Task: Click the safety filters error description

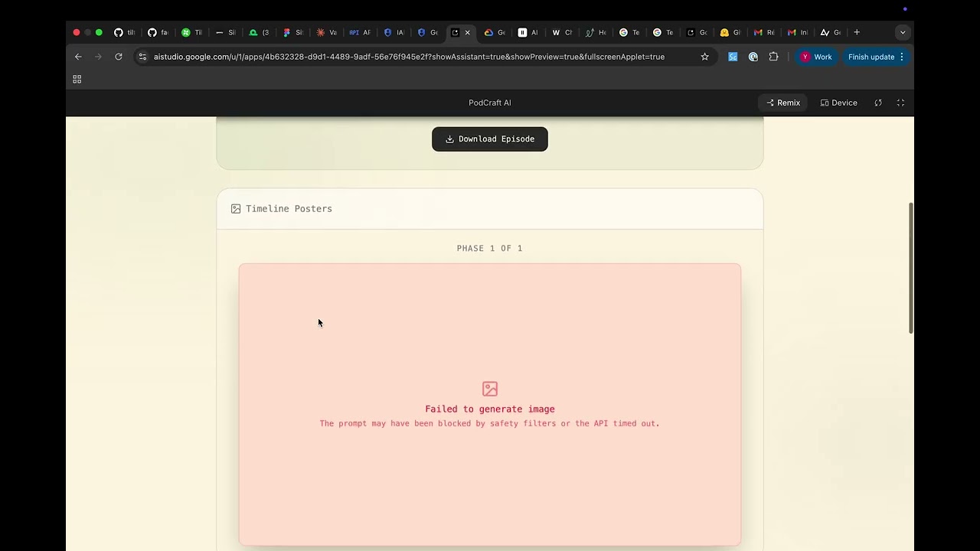Action: pyautogui.click(x=490, y=423)
